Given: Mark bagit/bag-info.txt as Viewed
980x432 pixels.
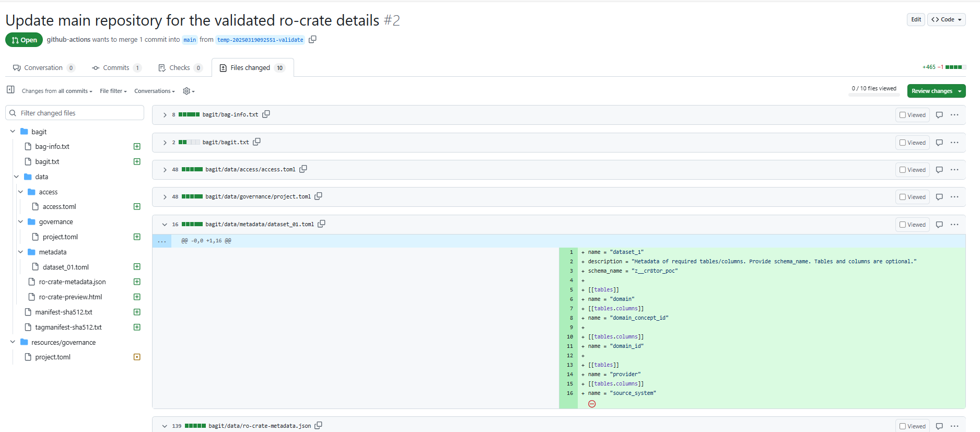Looking at the screenshot, I should click(913, 115).
